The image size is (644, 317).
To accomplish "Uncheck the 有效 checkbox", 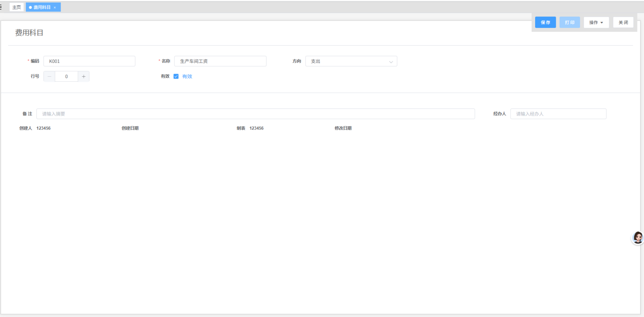I will [x=176, y=76].
